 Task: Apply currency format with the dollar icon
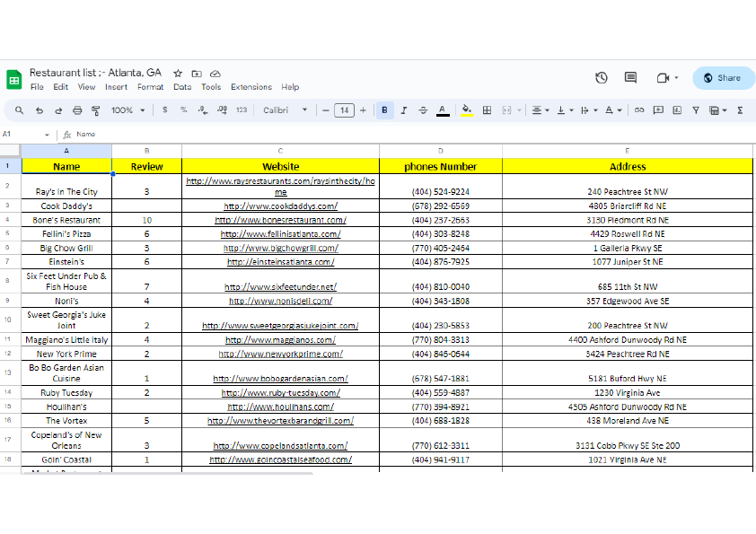[163, 109]
